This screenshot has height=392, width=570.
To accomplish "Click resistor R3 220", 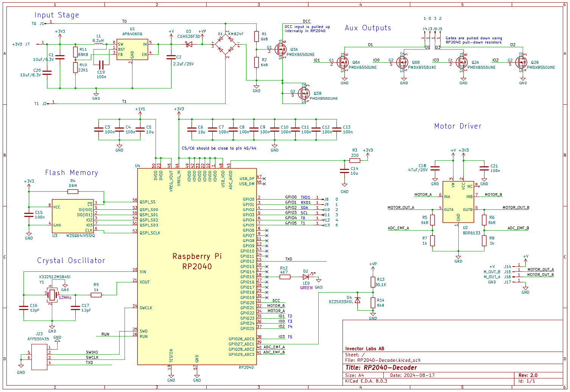I will [x=355, y=160].
